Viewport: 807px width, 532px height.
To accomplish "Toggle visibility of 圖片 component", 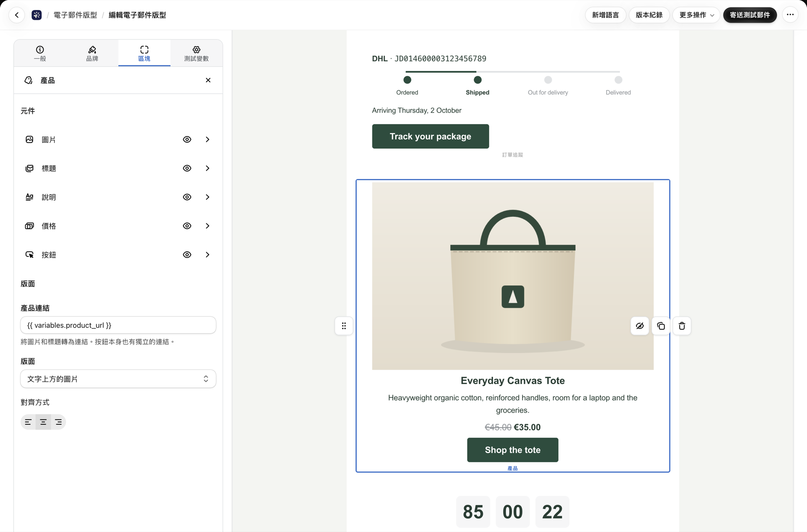I will point(187,140).
